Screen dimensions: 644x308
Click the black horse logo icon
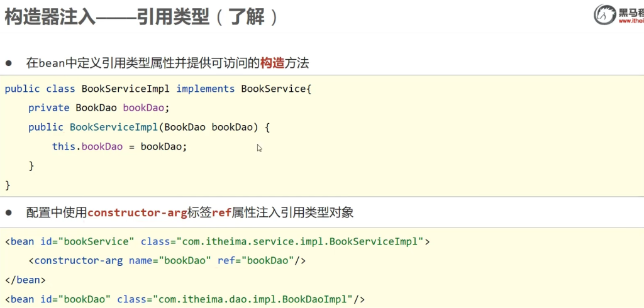click(x=604, y=14)
